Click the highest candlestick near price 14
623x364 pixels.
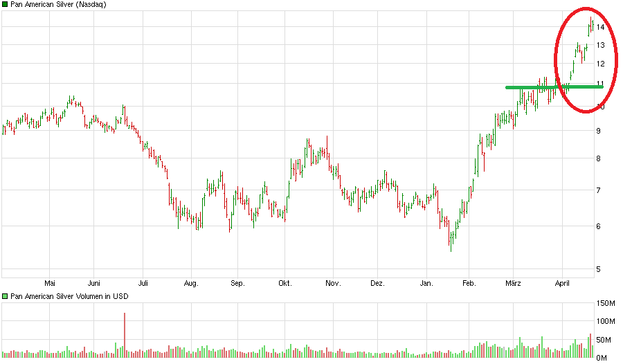point(592,25)
